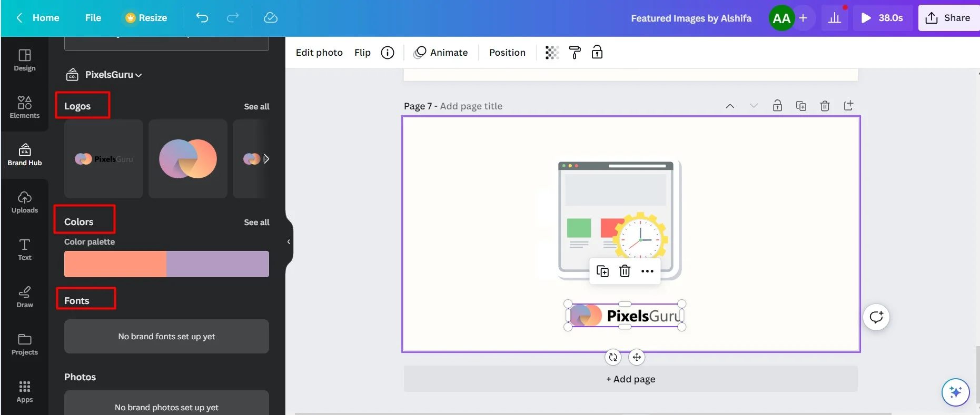Image resolution: width=980 pixels, height=415 pixels.
Task: Click 'No brand photos set up yet'
Action: point(166,404)
